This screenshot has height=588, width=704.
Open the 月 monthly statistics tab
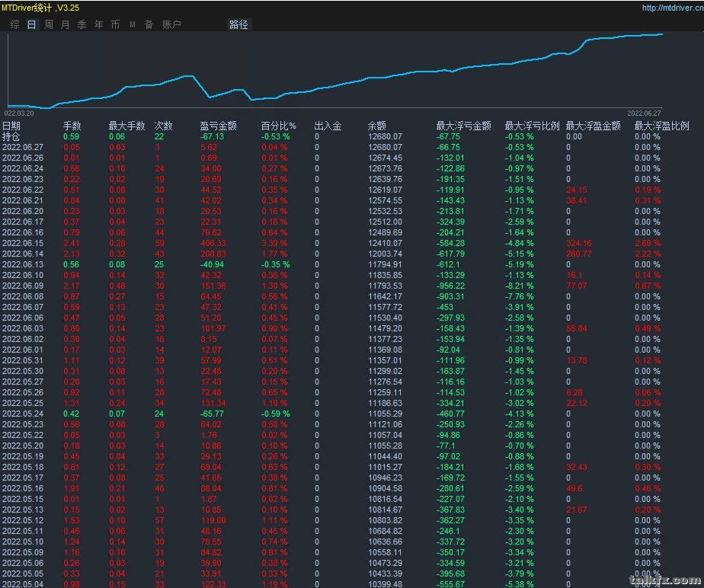point(65,24)
